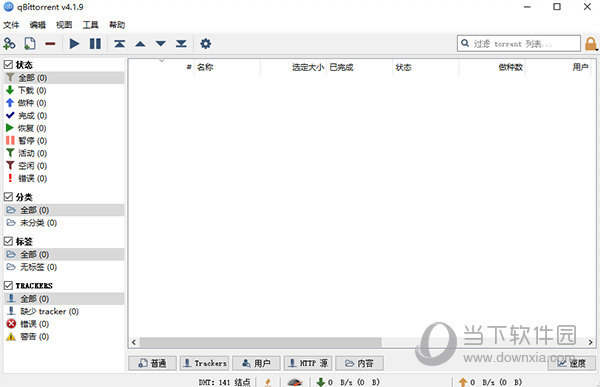This screenshot has width=600, height=387.
Task: Click the download speed status entry
Action: point(348,382)
